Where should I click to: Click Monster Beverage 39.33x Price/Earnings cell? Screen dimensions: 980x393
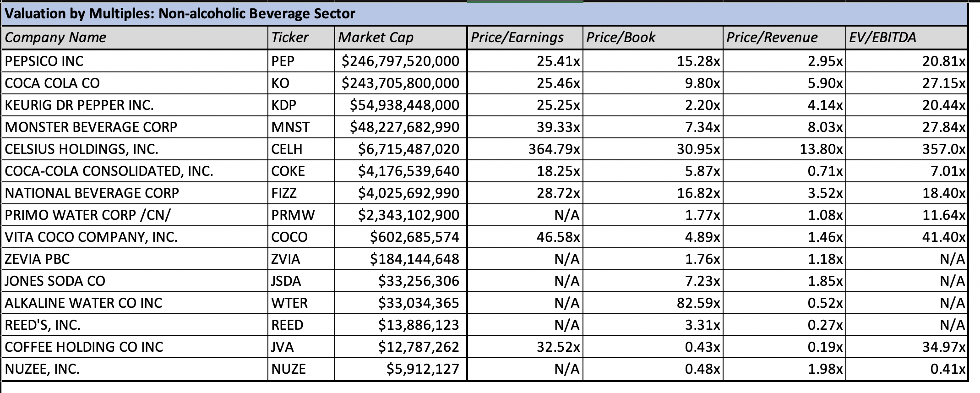coord(525,127)
